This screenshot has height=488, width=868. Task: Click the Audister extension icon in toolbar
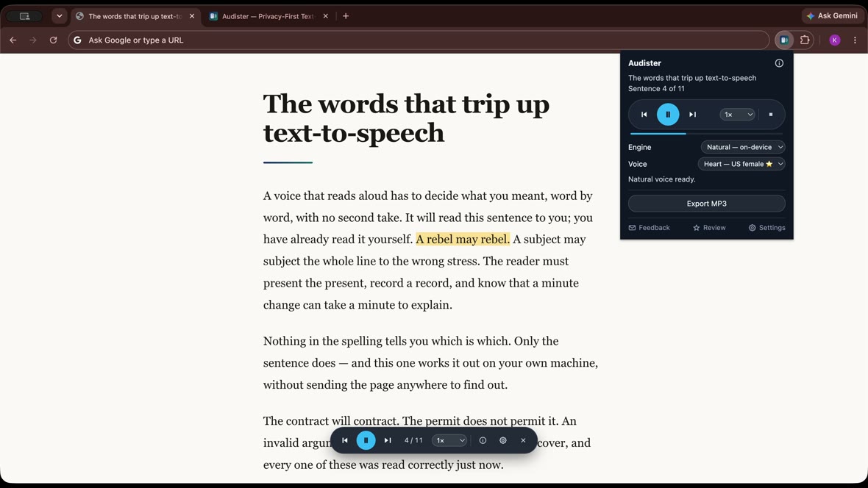(784, 40)
